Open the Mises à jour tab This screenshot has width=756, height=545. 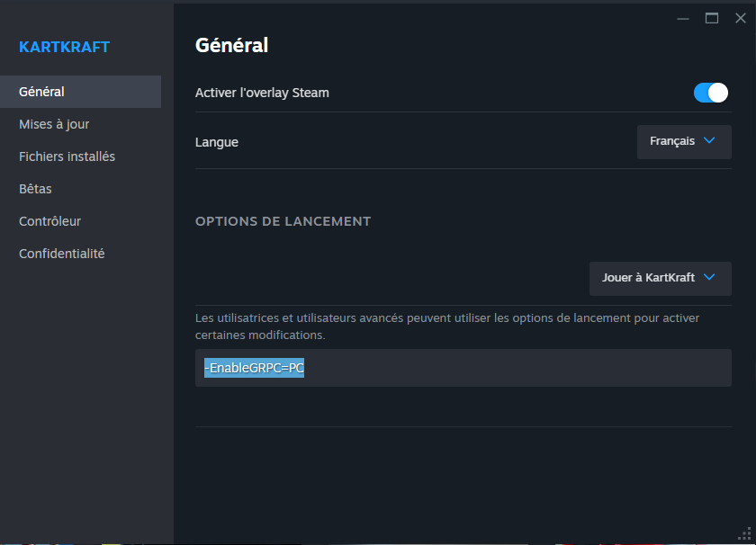[80, 124]
